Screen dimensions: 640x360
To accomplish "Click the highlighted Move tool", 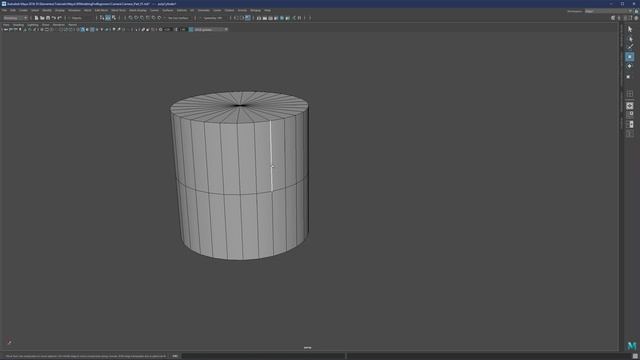I will click(x=629, y=57).
